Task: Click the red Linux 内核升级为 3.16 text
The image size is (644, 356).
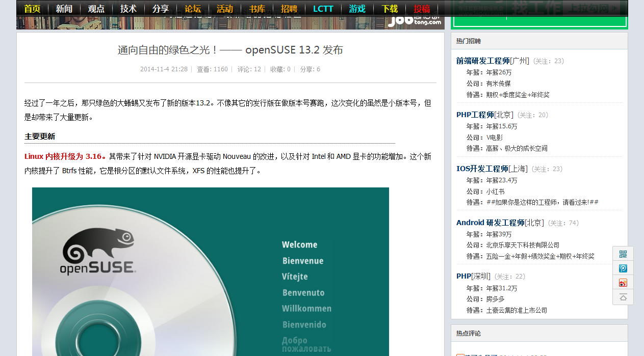Action: click(65, 156)
